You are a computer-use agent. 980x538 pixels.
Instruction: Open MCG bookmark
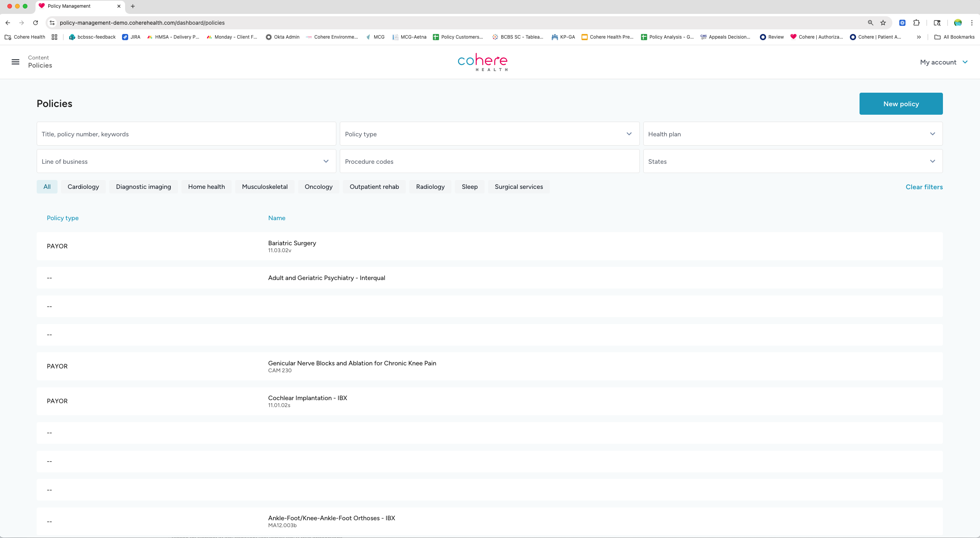(375, 37)
